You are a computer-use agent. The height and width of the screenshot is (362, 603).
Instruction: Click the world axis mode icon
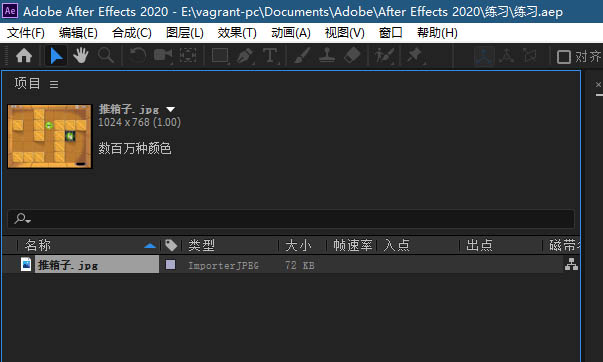pyautogui.click(x=506, y=56)
